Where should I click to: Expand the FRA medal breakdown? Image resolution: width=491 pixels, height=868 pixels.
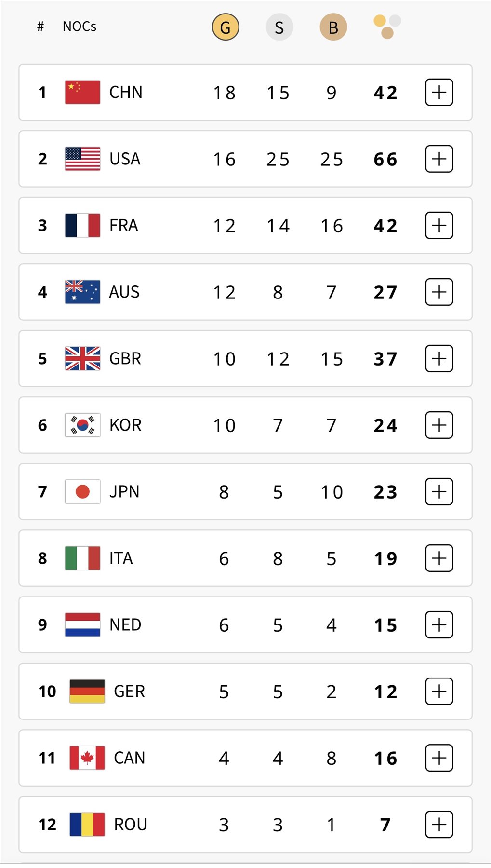[x=439, y=225]
